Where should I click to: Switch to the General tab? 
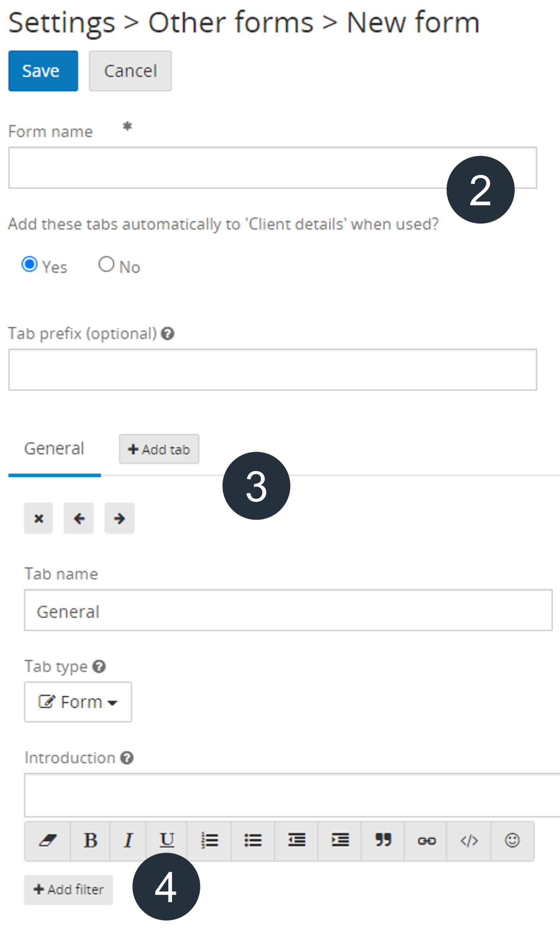point(54,449)
